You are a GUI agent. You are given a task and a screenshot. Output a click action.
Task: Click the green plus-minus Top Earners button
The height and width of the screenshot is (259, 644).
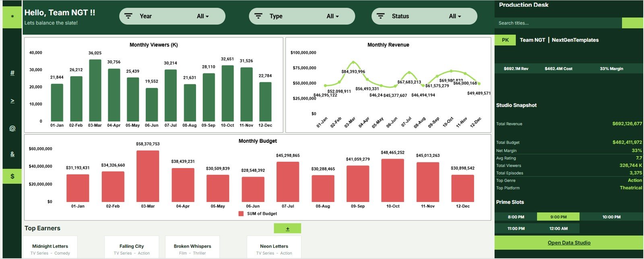tap(287, 228)
